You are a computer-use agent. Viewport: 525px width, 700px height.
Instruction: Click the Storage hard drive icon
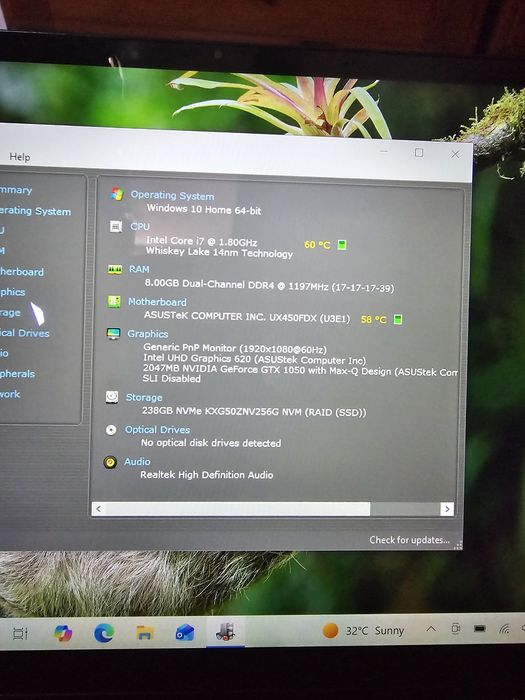click(x=112, y=397)
